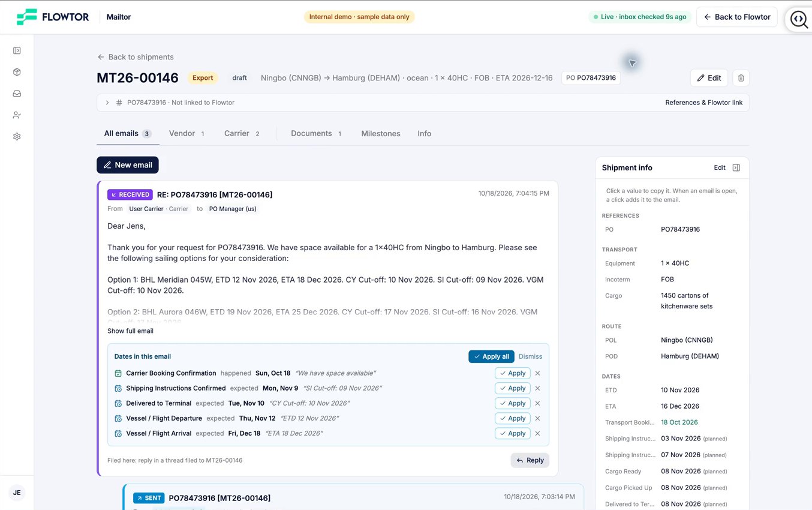812x510 pixels.
Task: Remove the Vessel / Flight Arrival suggestion
Action: pyautogui.click(x=537, y=433)
